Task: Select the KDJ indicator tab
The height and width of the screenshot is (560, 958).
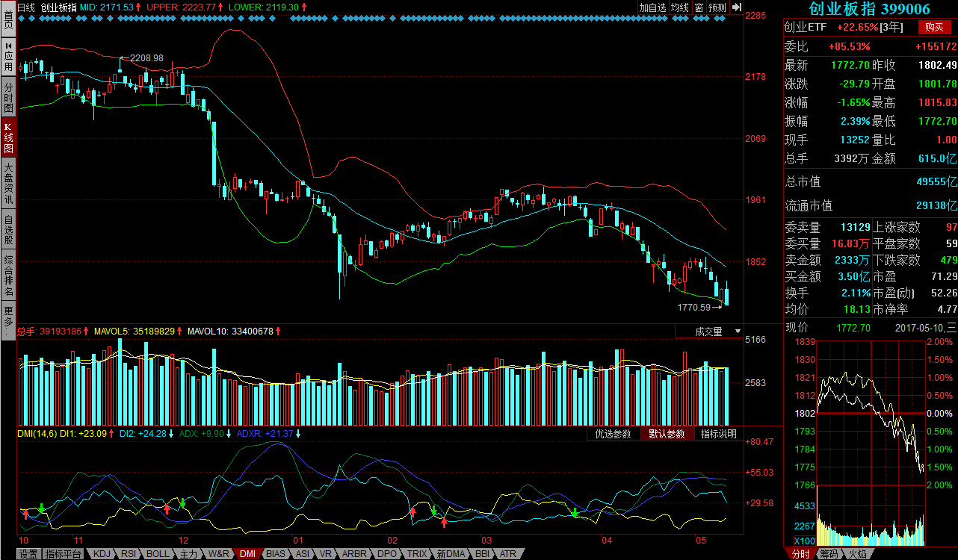Action: click(x=102, y=554)
